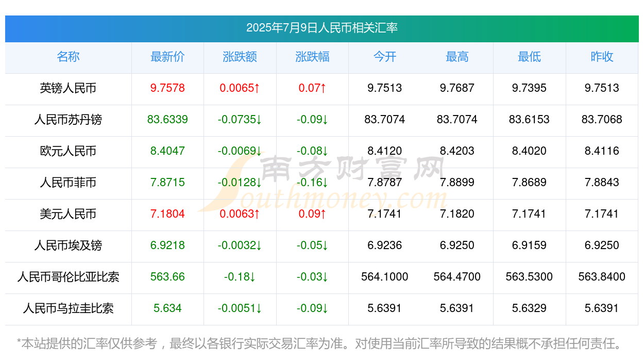Click the 欧元人民币 row name
This screenshot has height=360, width=644.
[x=68, y=151]
